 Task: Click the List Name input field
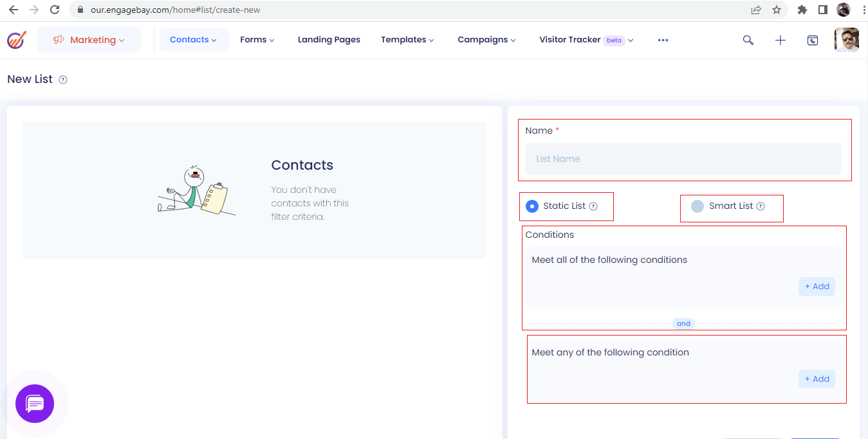[x=683, y=159]
